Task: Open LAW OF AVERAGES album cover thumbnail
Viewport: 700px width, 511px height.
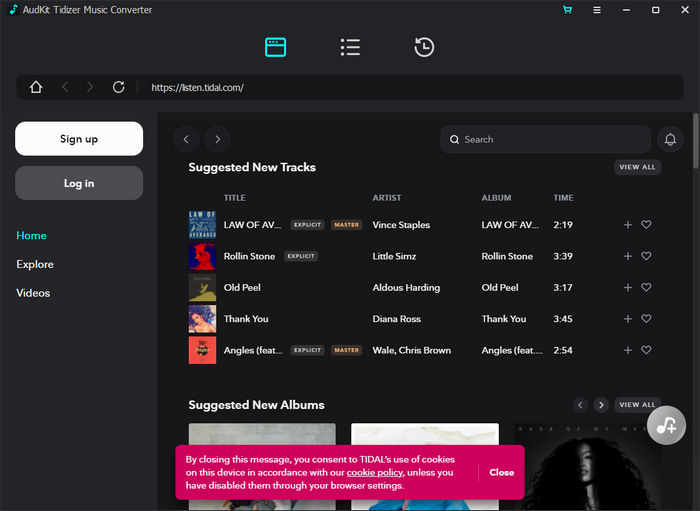Action: point(202,225)
